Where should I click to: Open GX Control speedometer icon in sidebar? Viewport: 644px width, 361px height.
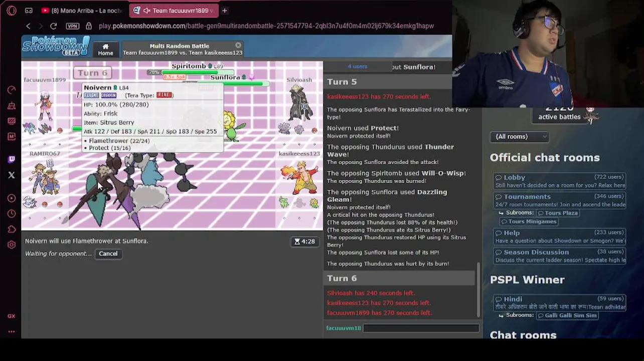pos(12,90)
